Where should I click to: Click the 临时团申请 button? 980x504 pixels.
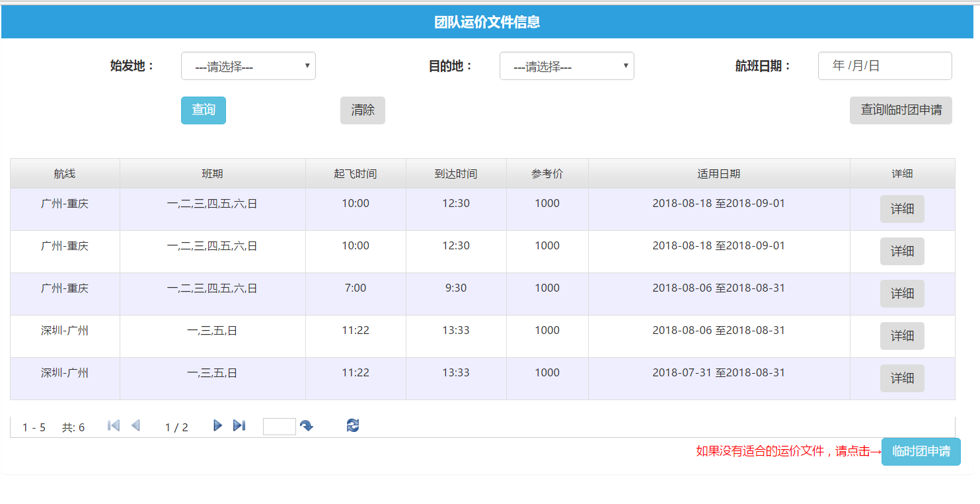coord(921,452)
